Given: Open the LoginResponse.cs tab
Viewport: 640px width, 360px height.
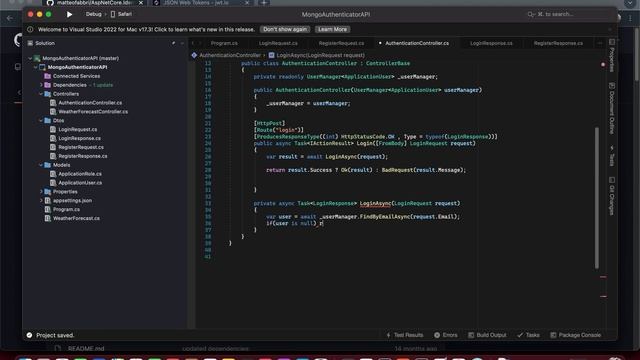Looking at the screenshot, I should (491, 43).
